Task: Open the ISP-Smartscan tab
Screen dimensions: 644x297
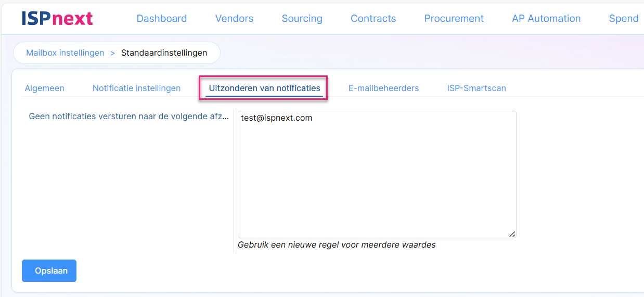Action: [x=476, y=88]
